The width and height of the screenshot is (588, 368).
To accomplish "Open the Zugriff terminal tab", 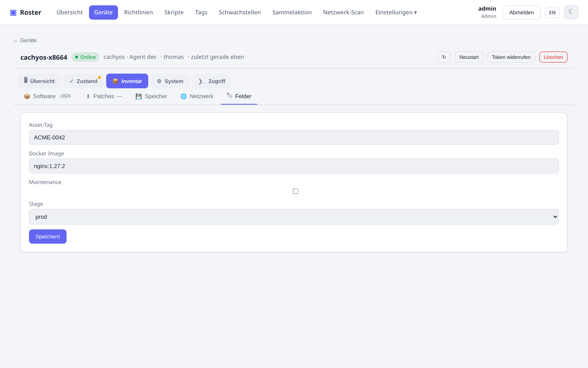I will [212, 81].
